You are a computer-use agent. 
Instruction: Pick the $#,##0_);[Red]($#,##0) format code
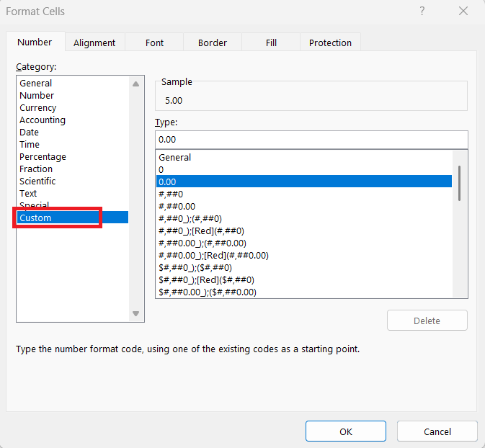click(304, 279)
